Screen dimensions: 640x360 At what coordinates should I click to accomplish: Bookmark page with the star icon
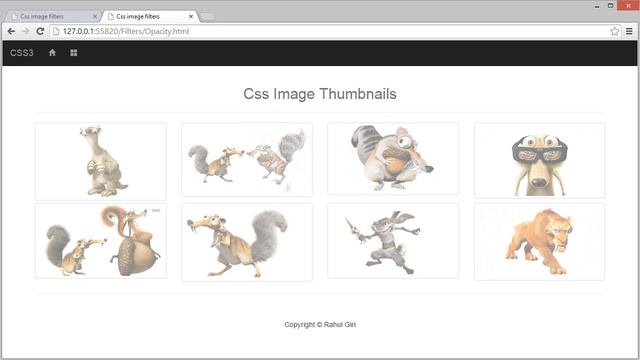click(x=614, y=31)
